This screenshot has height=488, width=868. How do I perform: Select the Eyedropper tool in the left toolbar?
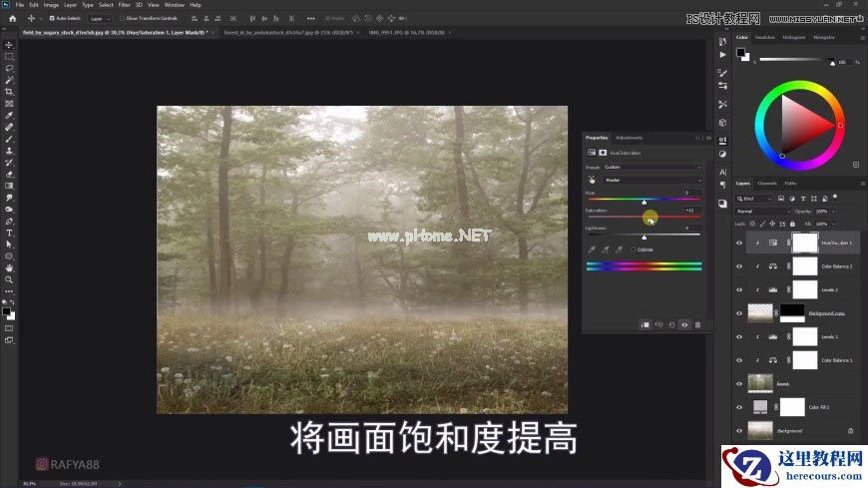(9, 115)
